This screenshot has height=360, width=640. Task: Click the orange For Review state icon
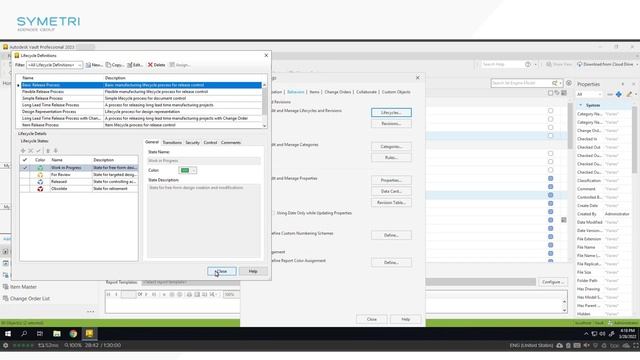point(40,175)
